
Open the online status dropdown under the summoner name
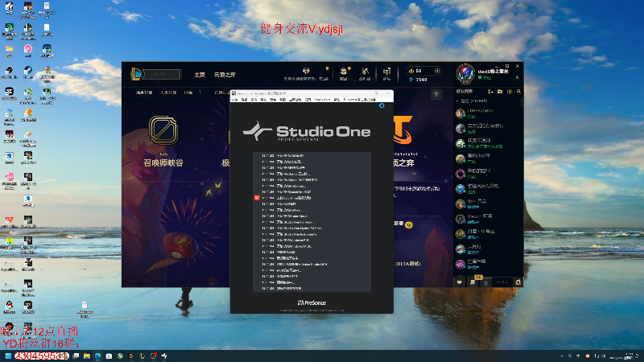tap(485, 78)
